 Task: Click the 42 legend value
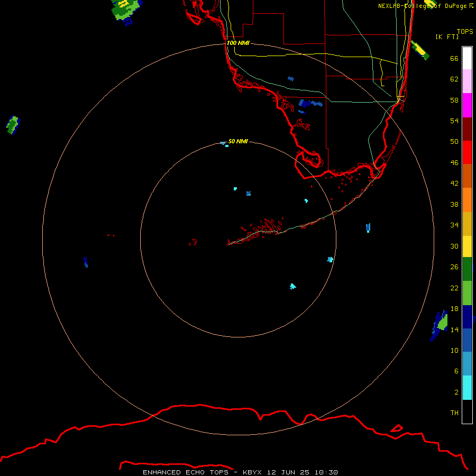click(x=454, y=183)
